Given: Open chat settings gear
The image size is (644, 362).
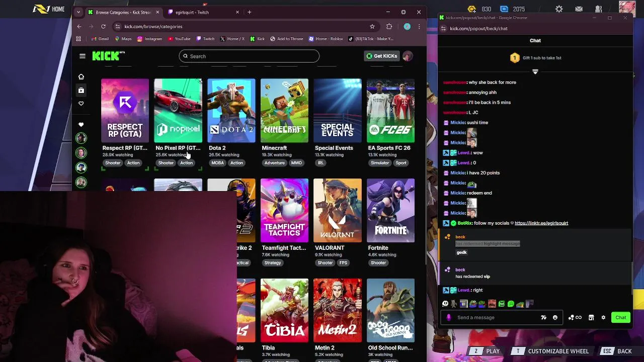Looking at the screenshot, I should pos(603,318).
